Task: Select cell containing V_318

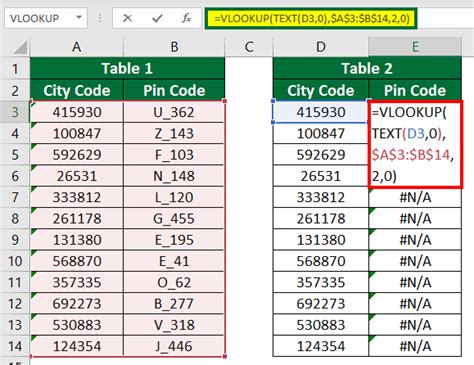Action: pyautogui.click(x=174, y=325)
